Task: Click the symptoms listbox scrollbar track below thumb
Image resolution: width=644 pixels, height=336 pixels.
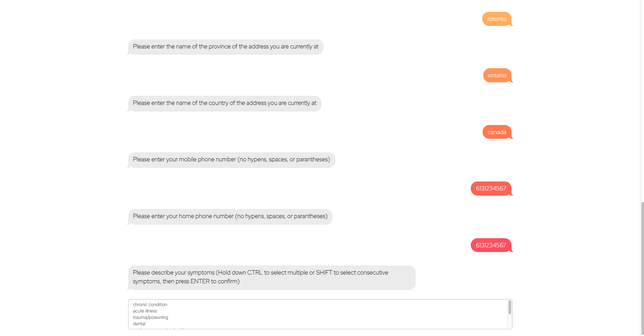Action: (509, 322)
